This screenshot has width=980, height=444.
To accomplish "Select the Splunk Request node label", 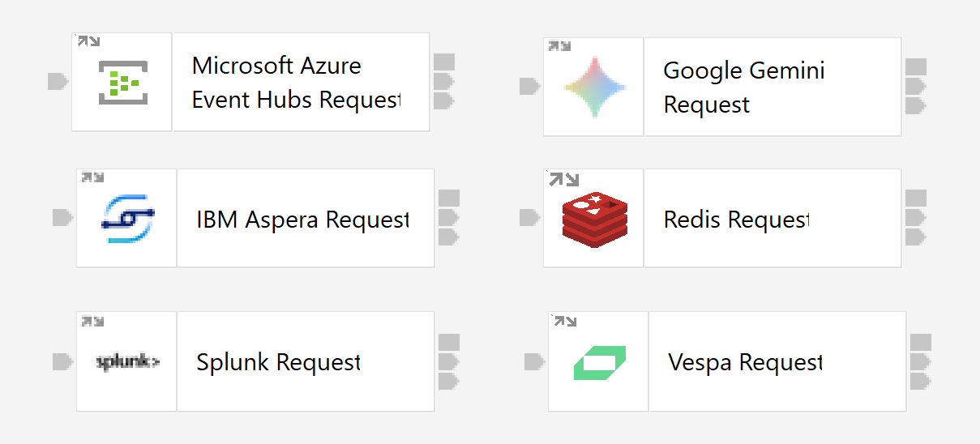I will pos(278,361).
